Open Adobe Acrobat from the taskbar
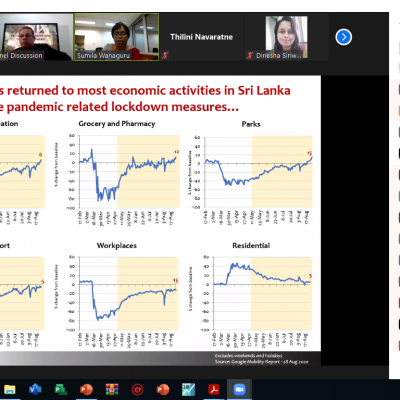 coord(214,389)
